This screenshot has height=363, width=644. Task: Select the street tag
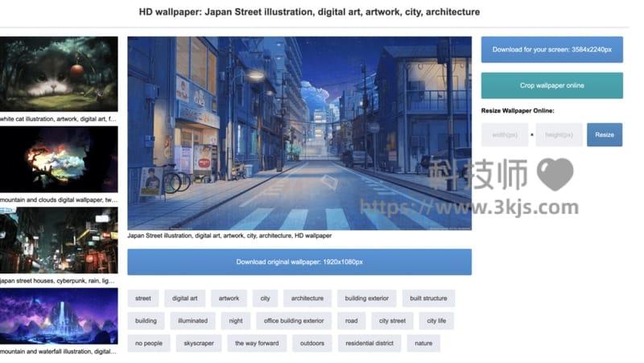point(143,298)
